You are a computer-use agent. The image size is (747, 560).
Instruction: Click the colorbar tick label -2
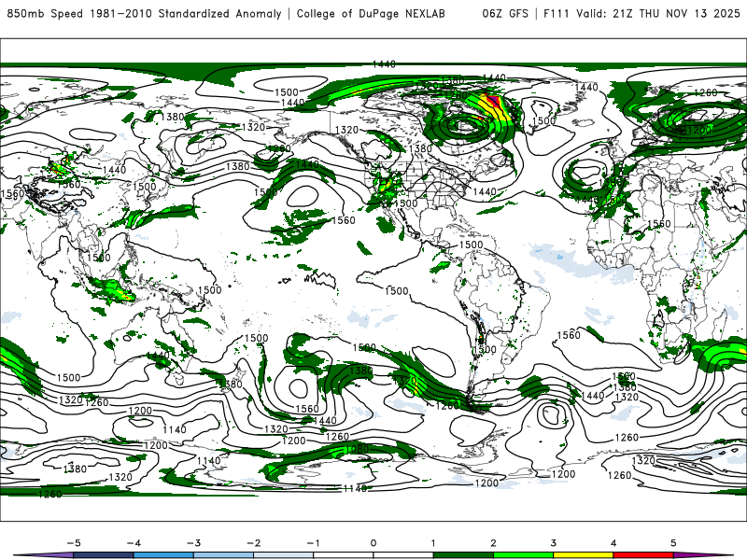[253, 543]
